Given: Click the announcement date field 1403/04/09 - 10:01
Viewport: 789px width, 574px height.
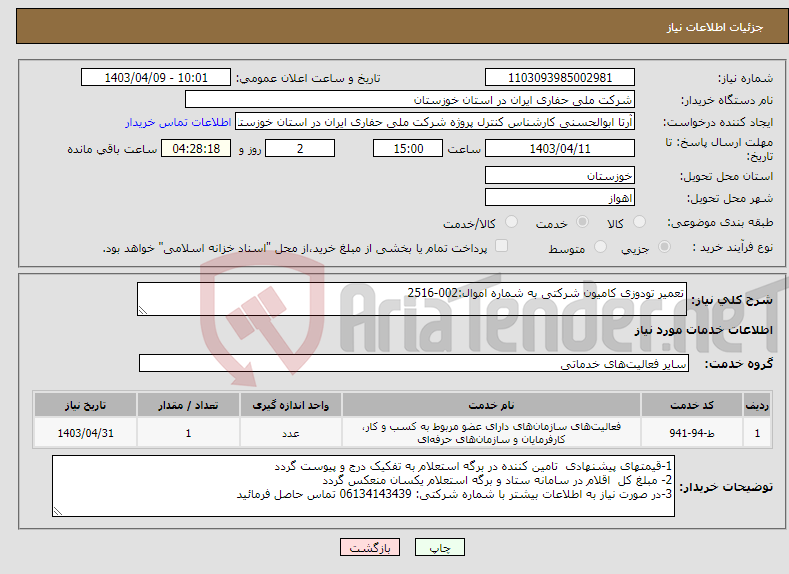Looking at the screenshot, I should 156,77.
